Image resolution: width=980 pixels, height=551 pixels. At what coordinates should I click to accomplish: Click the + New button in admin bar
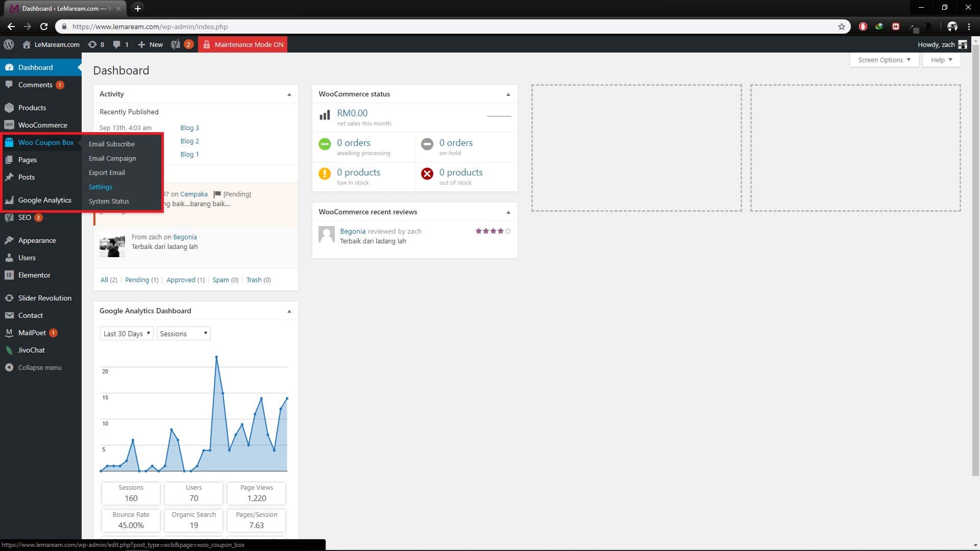click(x=151, y=44)
